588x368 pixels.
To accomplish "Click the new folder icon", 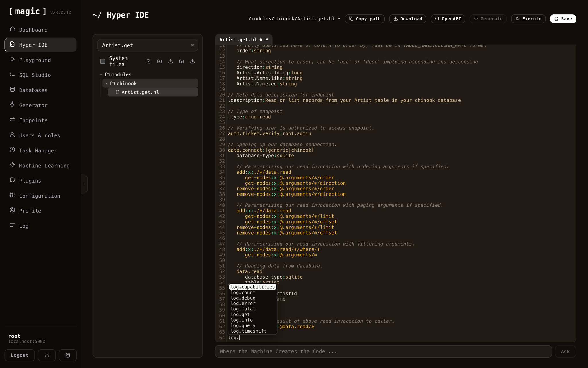I will pos(160,61).
